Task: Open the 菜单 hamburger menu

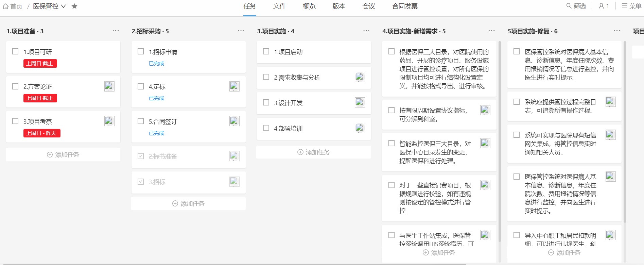Action: pos(631,6)
